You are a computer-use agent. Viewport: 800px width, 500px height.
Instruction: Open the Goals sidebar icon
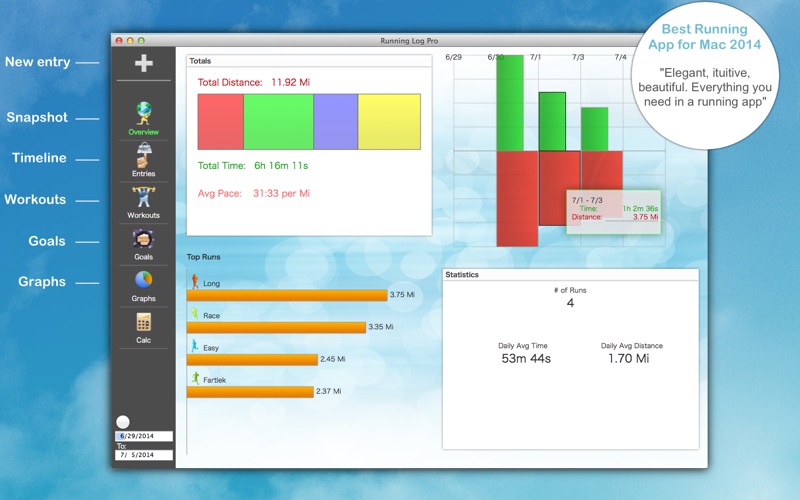(143, 239)
